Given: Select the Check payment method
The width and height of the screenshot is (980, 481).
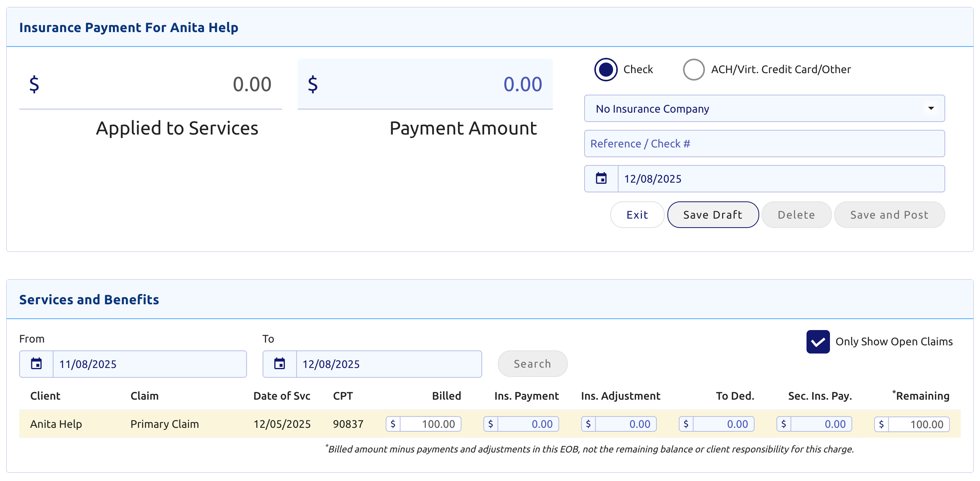Looking at the screenshot, I should [606, 70].
